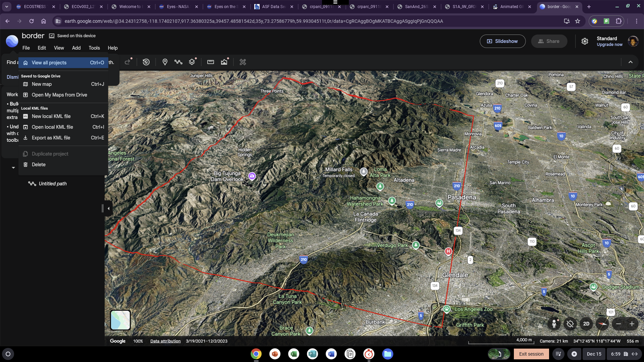
Task: Toggle the my-location disabled target icon
Action: point(570,324)
